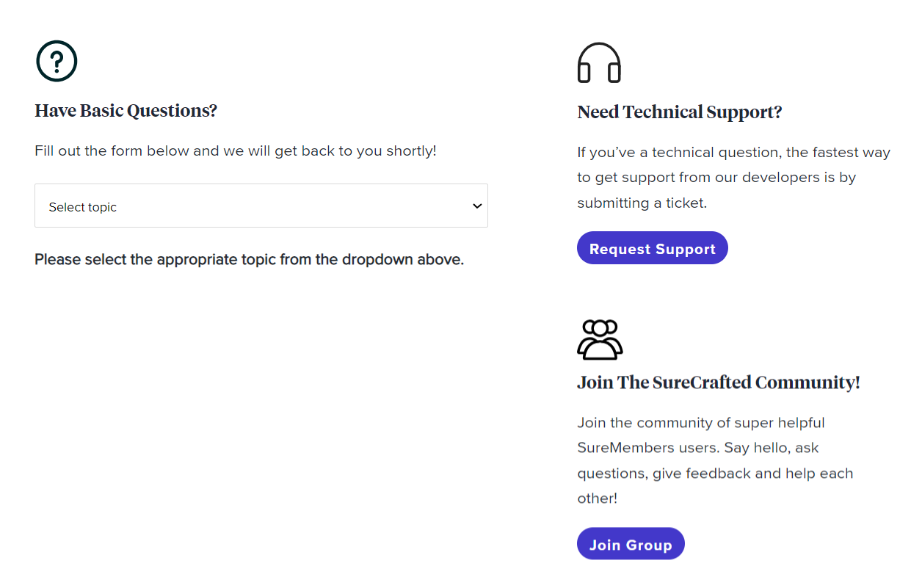911x588 pixels.
Task: Click the 'questions, give feedback' text line
Action: click(714, 473)
